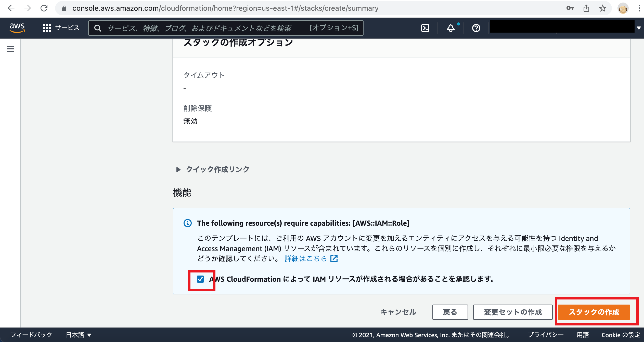This screenshot has height=342, width=644.
Task: Reload the page
Action: point(44,8)
